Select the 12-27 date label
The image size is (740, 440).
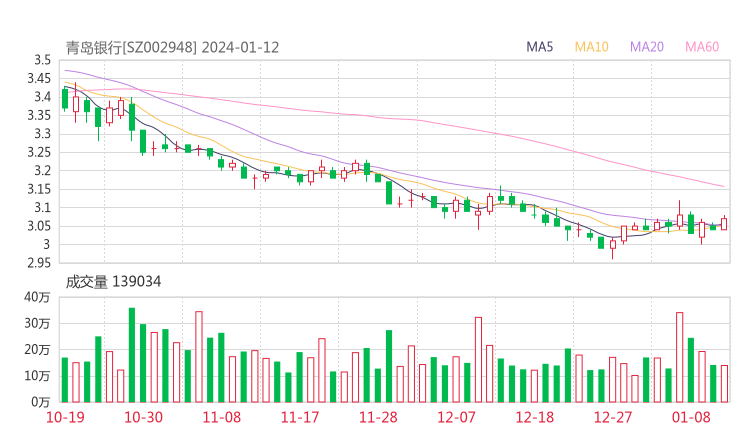(613, 417)
